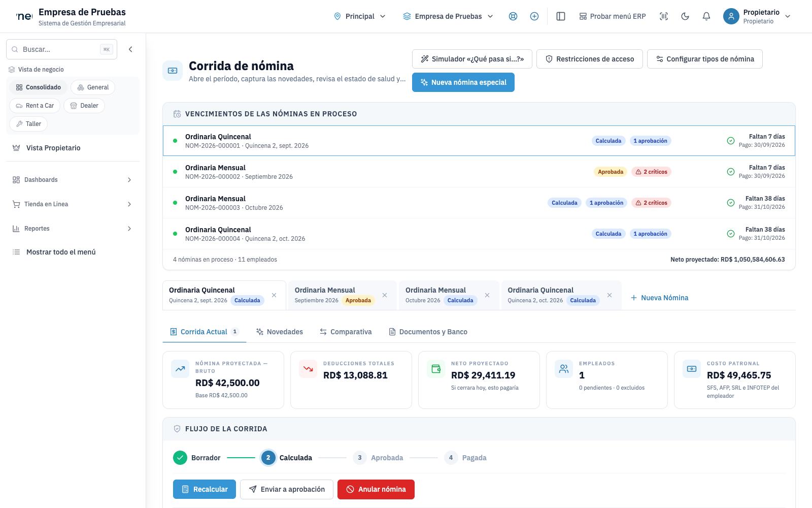Open the Principal branch dropdown
812x508 pixels.
pos(360,16)
